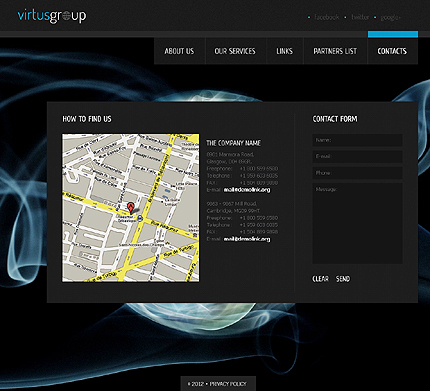Click the How To Find Us heading
Viewport: 430px width, 391px height.
(x=87, y=119)
